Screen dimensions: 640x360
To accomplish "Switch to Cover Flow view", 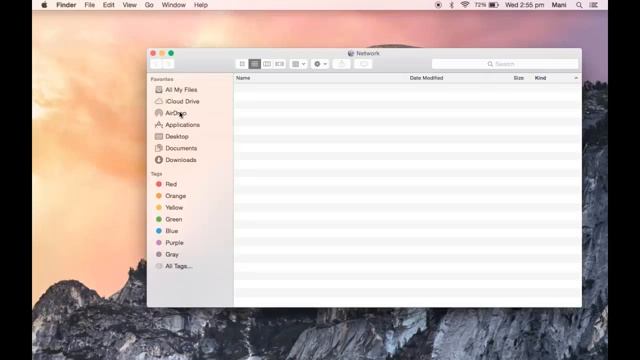I will [x=280, y=64].
